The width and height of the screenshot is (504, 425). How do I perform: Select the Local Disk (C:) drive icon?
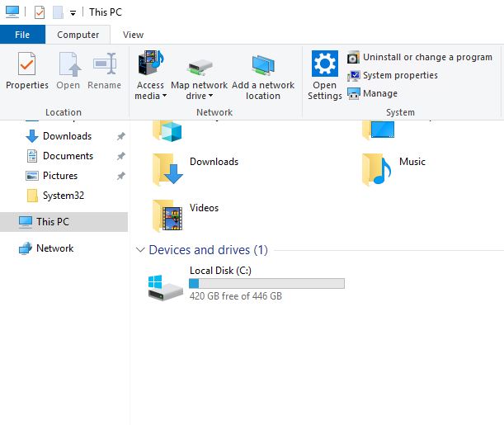click(x=165, y=287)
